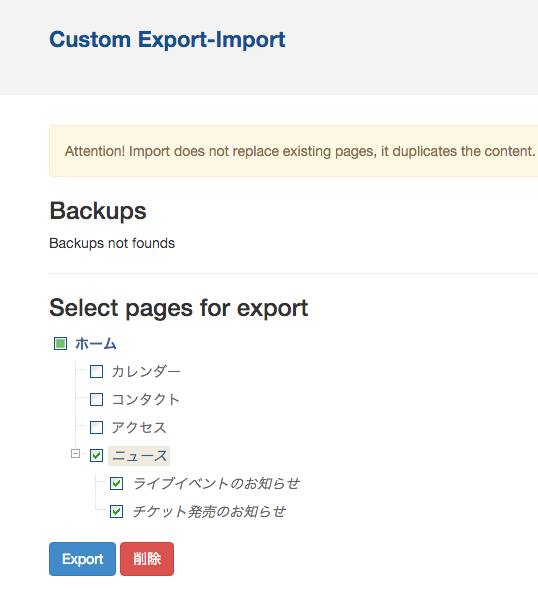The image size is (538, 592).
Task: Click the red 削除 button
Action: pyautogui.click(x=147, y=559)
